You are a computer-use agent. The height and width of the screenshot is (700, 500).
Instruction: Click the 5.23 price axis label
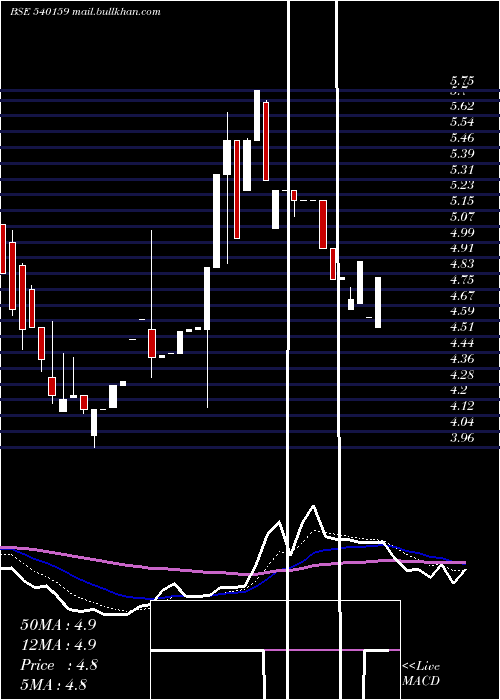pyautogui.click(x=462, y=185)
